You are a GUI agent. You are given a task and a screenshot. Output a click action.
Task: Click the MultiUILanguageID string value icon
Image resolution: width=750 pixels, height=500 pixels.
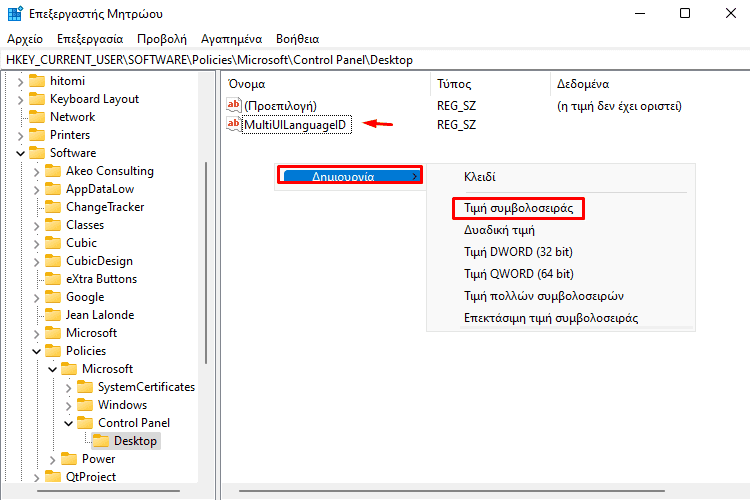pos(234,124)
